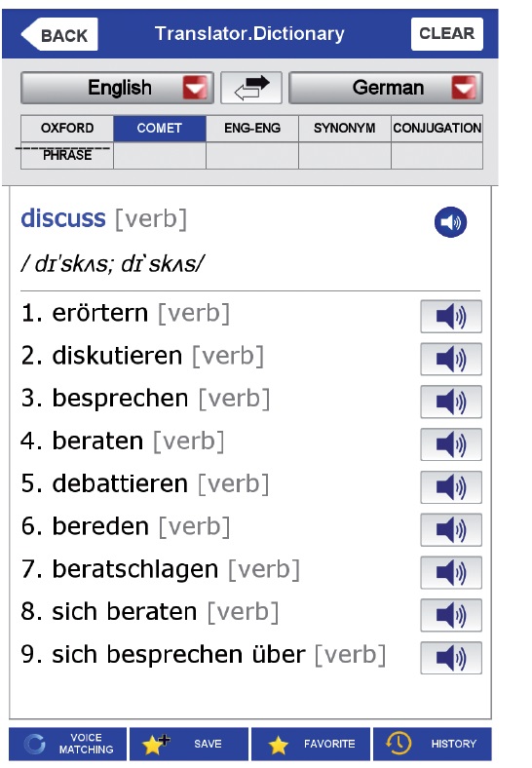The image size is (532, 768).
Task: Play audio for bereden
Action: pos(451,529)
